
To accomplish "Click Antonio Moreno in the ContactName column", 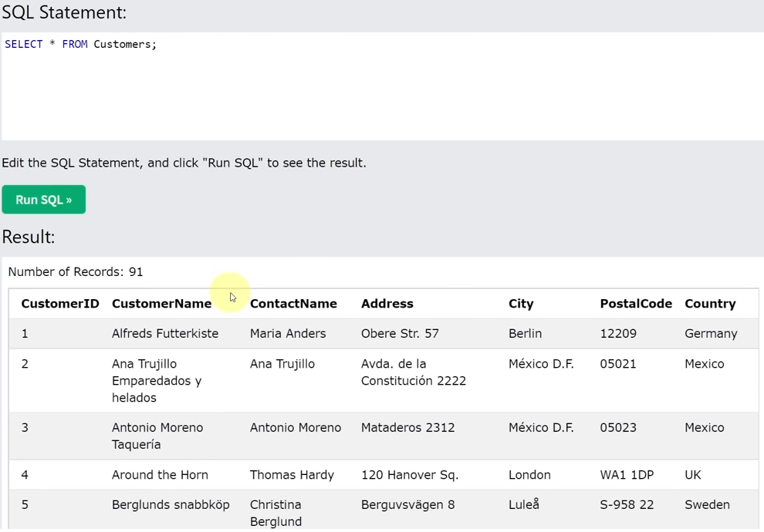I will coord(296,428).
